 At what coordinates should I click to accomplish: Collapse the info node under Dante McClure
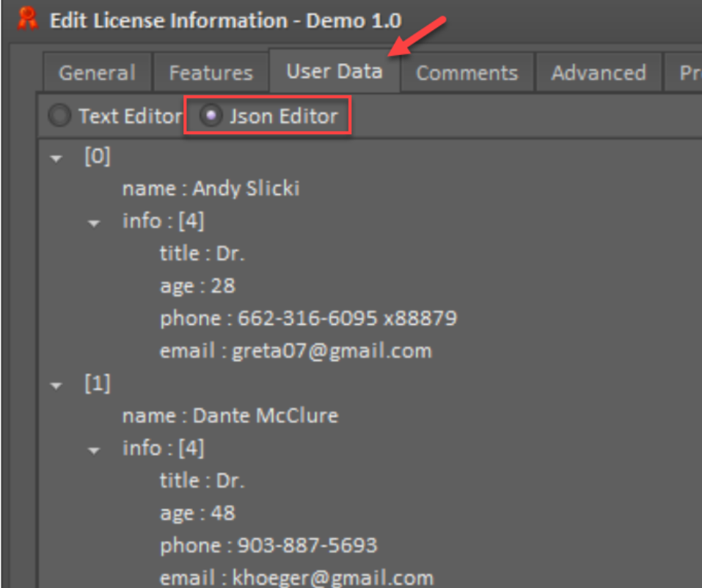click(94, 449)
